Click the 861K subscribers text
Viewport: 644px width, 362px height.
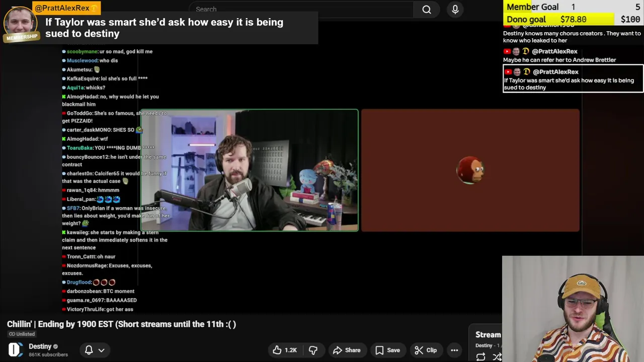pyautogui.click(x=48, y=354)
